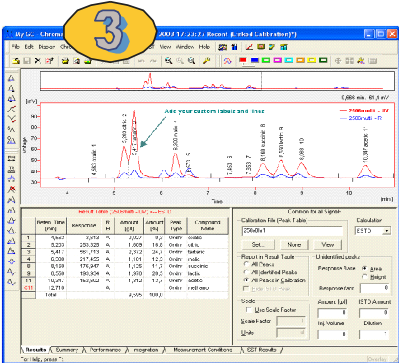Select the blue signal color swatch
The width and height of the screenshot is (399, 363).
[255, 60]
